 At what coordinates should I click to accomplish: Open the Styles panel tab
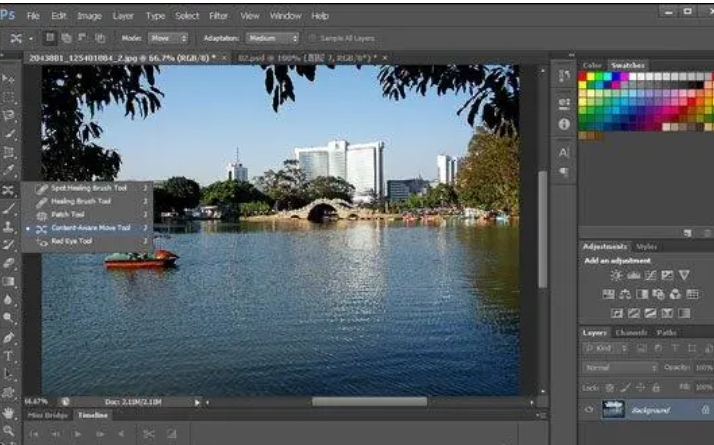click(x=647, y=246)
